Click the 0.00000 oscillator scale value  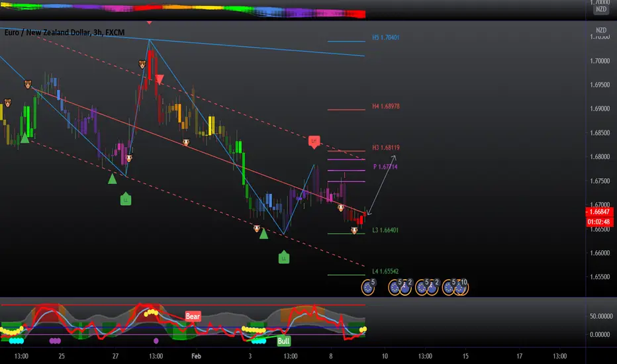coord(601,334)
